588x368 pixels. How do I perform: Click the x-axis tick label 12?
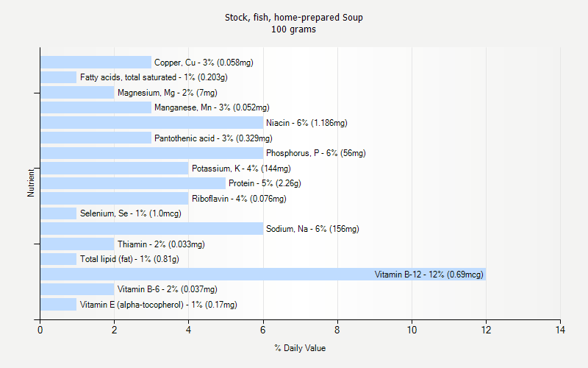click(486, 330)
